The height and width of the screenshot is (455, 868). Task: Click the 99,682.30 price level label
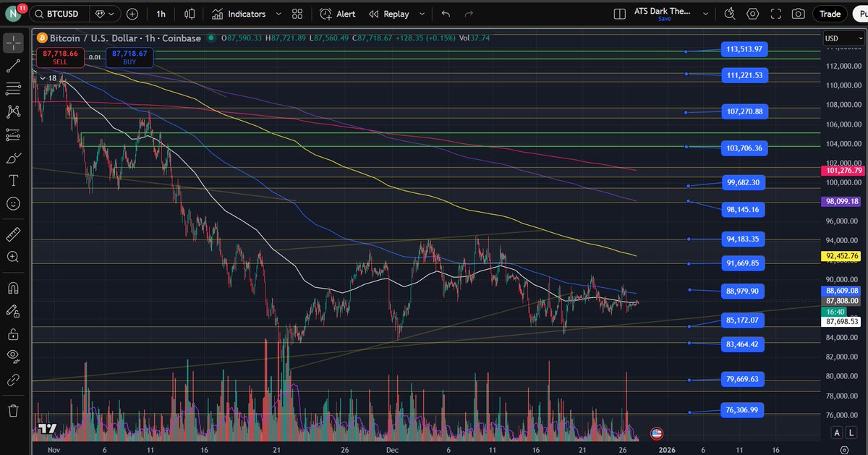(743, 182)
